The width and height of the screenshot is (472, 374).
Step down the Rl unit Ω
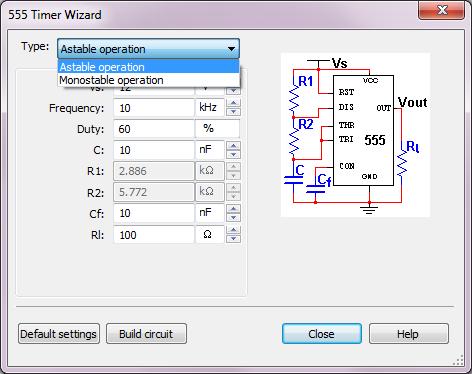click(233, 239)
